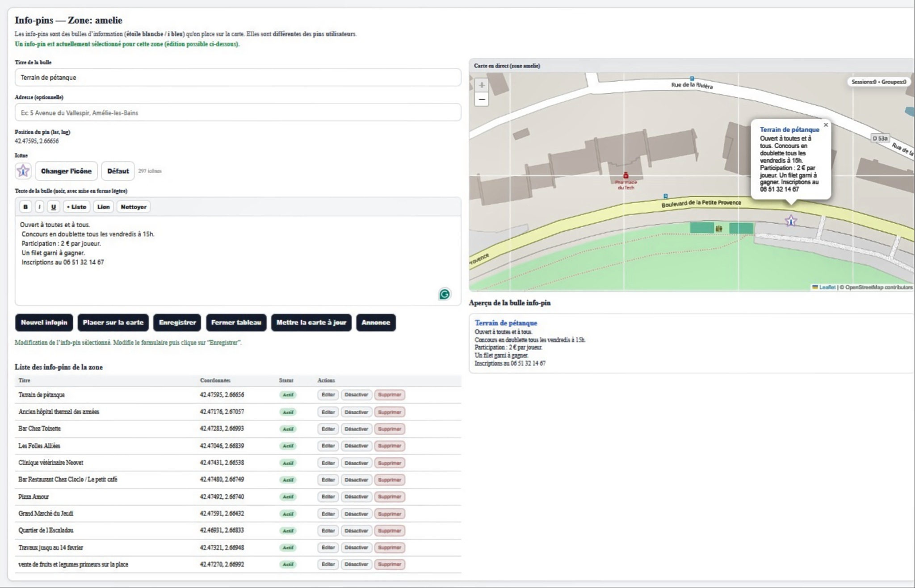Toggle italic formatting in bubble text

[x=40, y=207]
